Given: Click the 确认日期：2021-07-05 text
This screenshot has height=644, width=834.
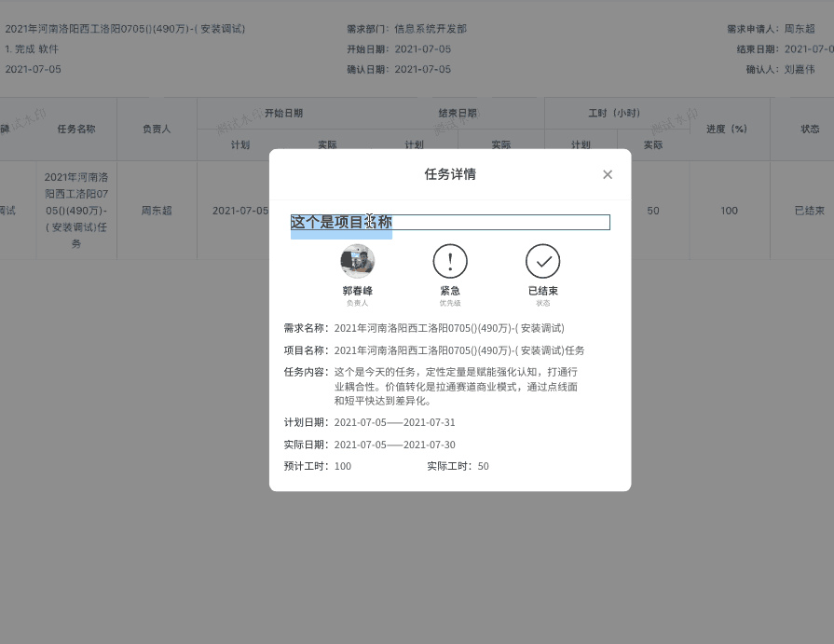Looking at the screenshot, I should (399, 69).
